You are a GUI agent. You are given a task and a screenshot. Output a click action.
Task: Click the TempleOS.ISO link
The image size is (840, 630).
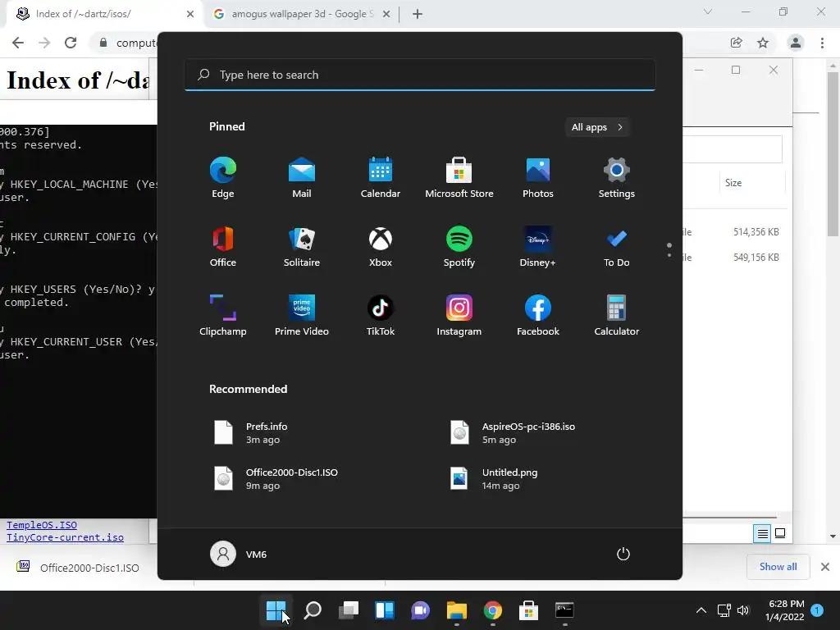42,525
